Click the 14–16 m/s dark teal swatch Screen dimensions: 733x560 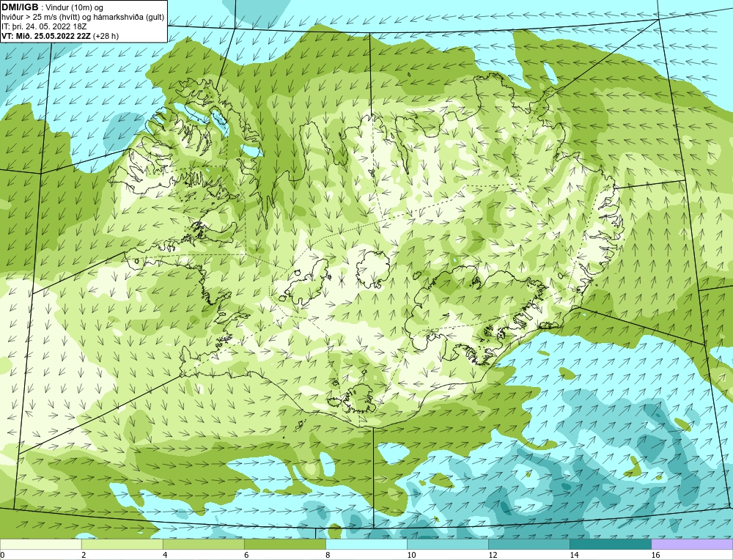point(610,545)
